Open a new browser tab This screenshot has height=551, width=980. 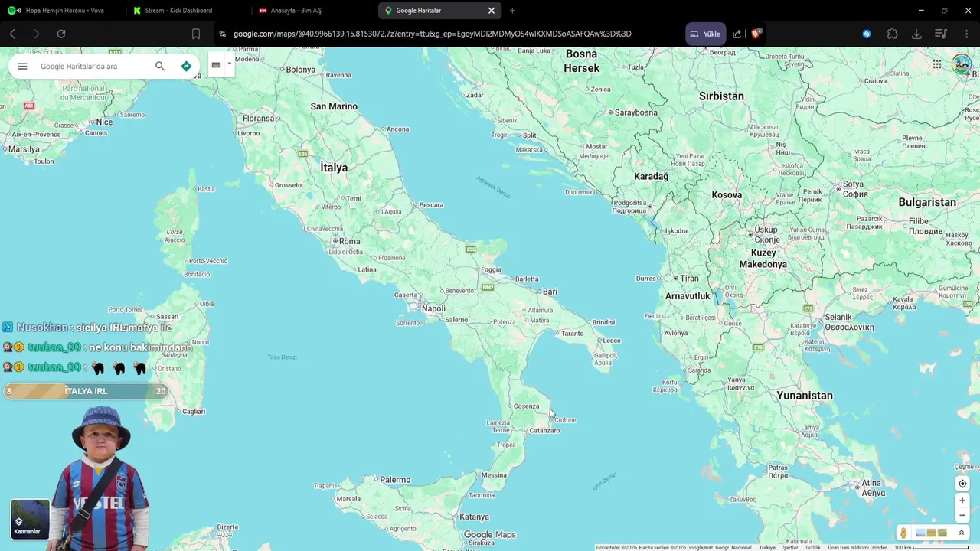tap(512, 11)
